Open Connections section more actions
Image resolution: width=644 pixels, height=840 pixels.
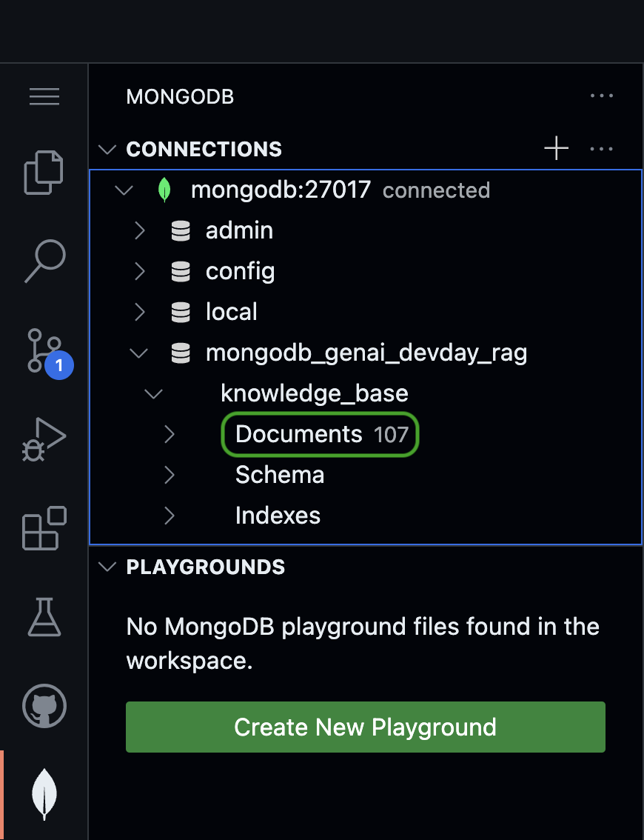click(x=602, y=148)
